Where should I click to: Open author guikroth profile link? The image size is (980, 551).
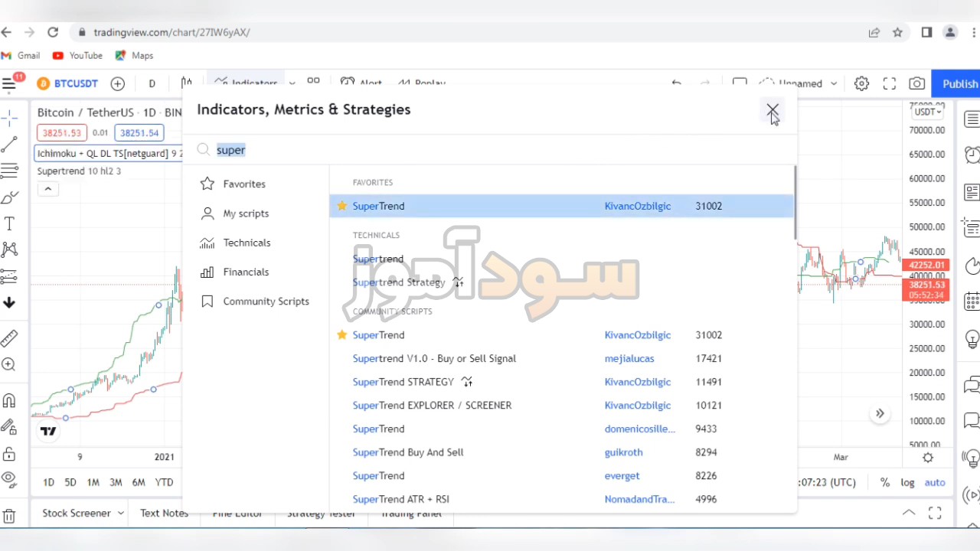[x=623, y=452]
